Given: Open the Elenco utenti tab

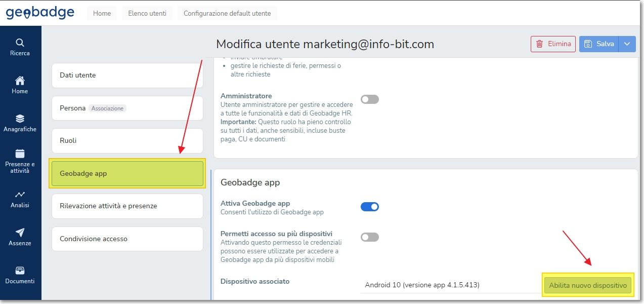Looking at the screenshot, I should click(x=147, y=13).
